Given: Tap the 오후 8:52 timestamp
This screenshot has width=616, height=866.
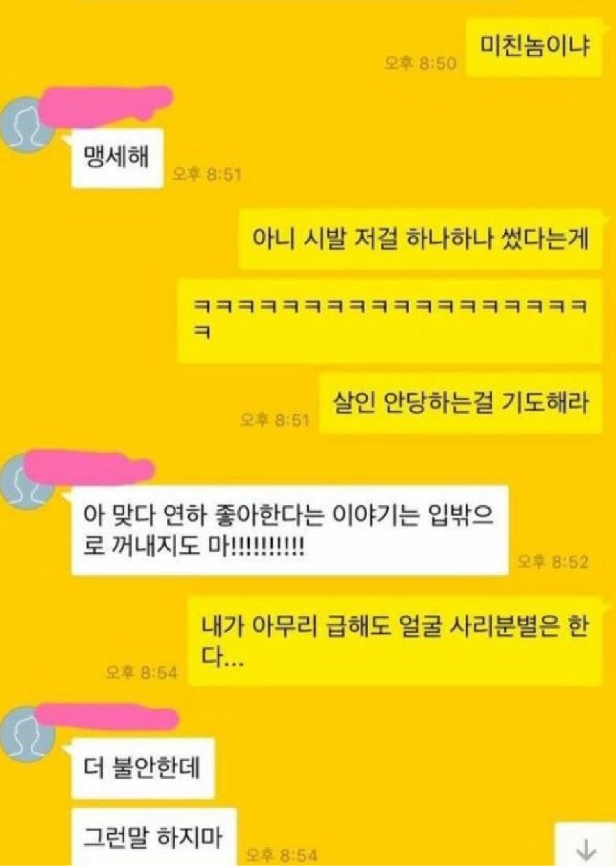Looking at the screenshot, I should [x=552, y=563].
